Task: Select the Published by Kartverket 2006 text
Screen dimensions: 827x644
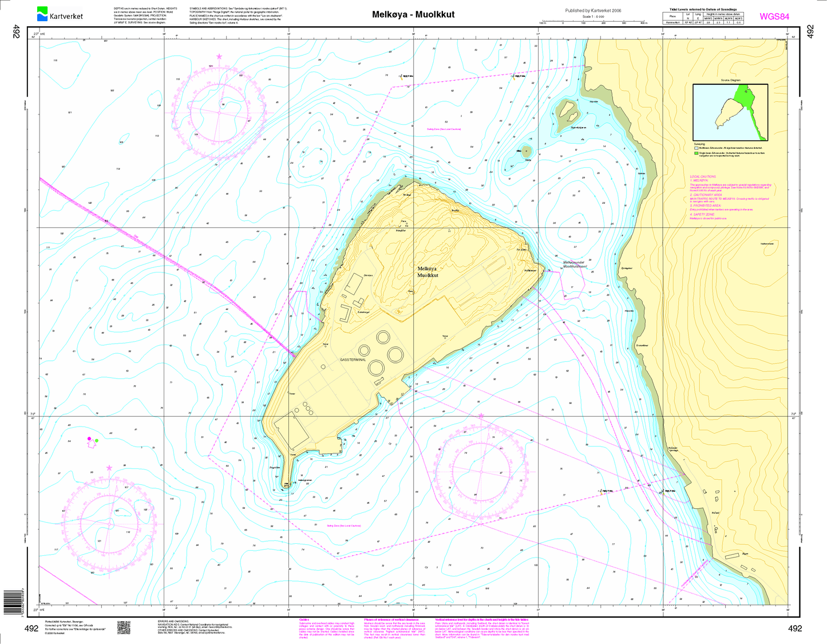Action: (593, 10)
